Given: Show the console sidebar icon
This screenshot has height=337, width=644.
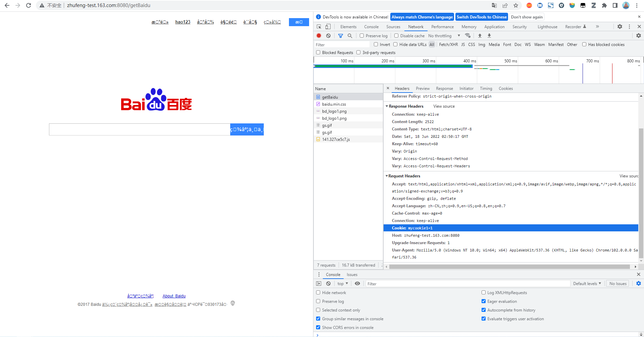Looking at the screenshot, I should (x=319, y=283).
